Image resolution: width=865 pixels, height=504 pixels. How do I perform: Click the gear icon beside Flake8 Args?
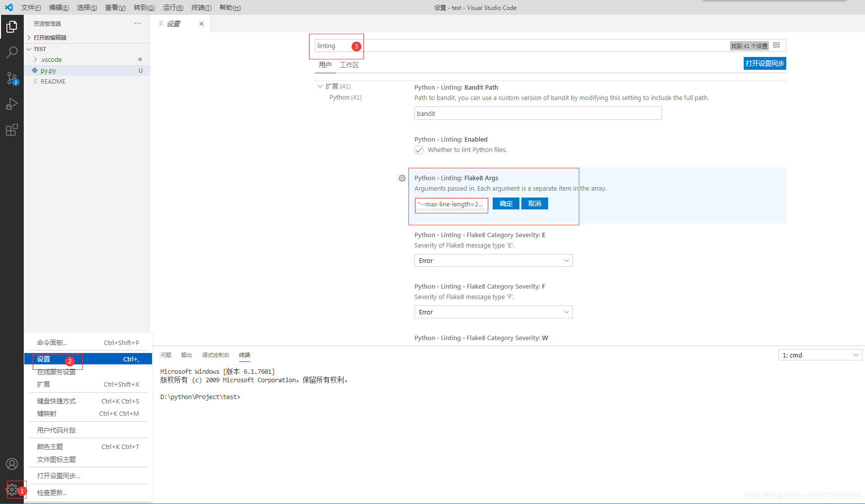click(x=402, y=178)
